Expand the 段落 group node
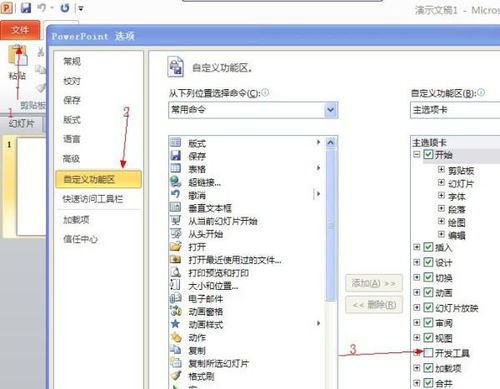Image resolution: width=500 pixels, height=389 pixels. click(441, 209)
